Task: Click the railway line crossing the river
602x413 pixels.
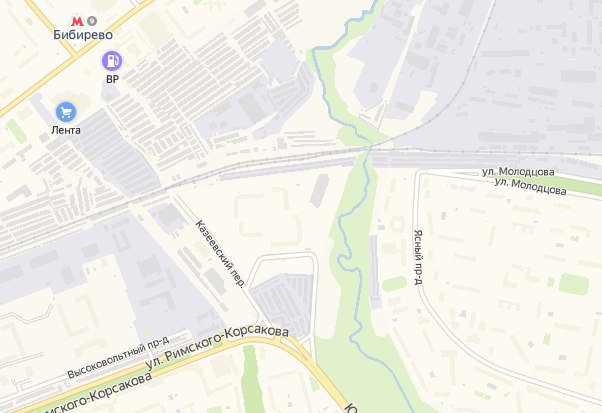Action: pyautogui.click(x=370, y=150)
